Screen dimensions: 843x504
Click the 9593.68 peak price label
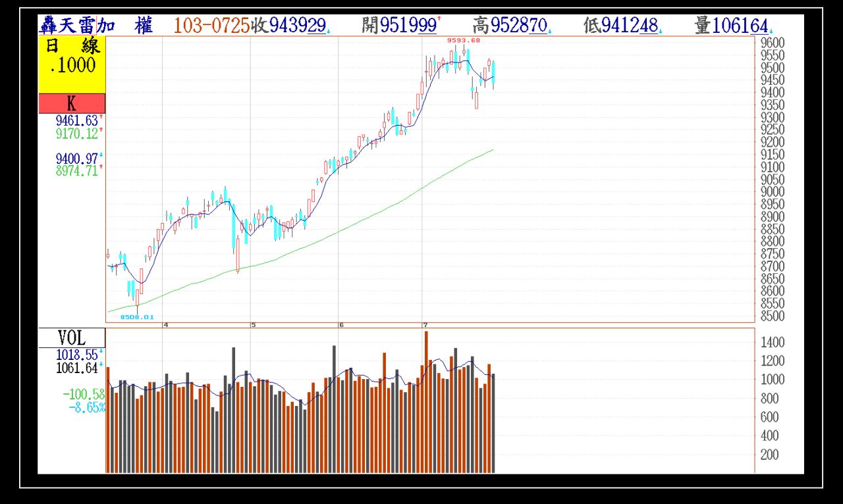464,40
